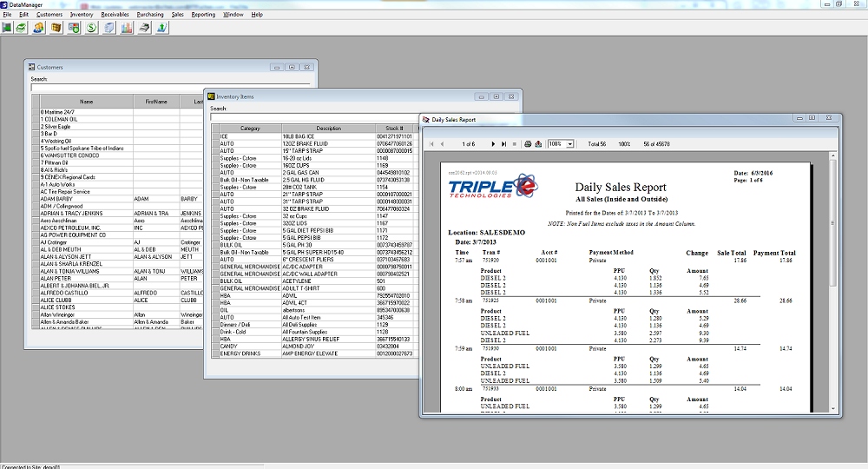Open the Customers menu
Viewport: 868px width, 469px height.
(49, 15)
